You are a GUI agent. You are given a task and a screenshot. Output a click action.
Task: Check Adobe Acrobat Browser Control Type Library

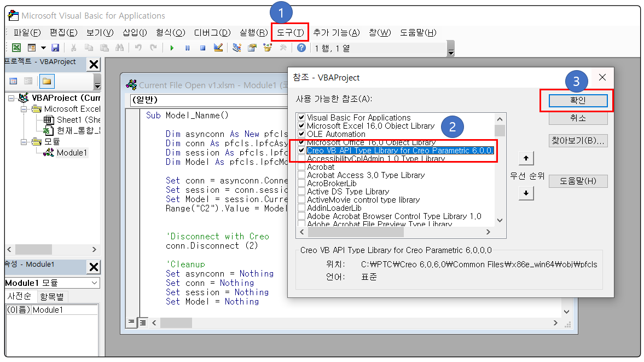point(301,216)
